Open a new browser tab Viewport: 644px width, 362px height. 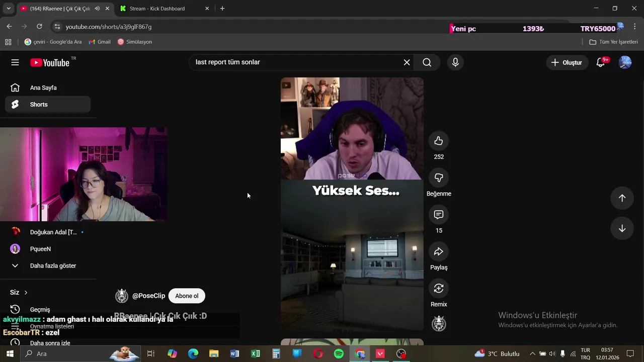point(222,9)
